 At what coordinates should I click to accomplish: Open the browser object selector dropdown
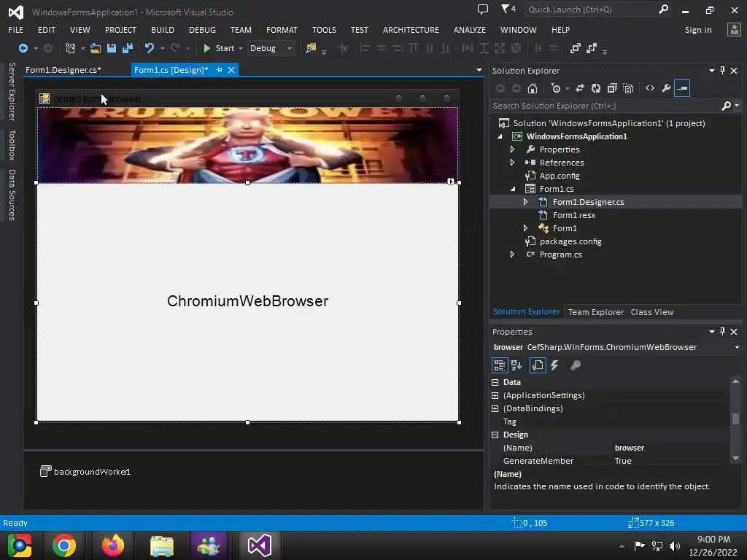pos(737,347)
